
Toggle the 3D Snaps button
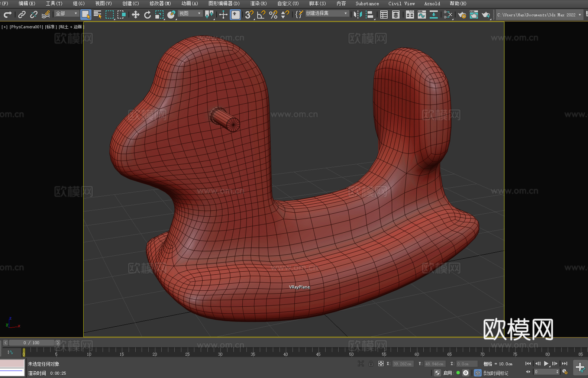249,14
